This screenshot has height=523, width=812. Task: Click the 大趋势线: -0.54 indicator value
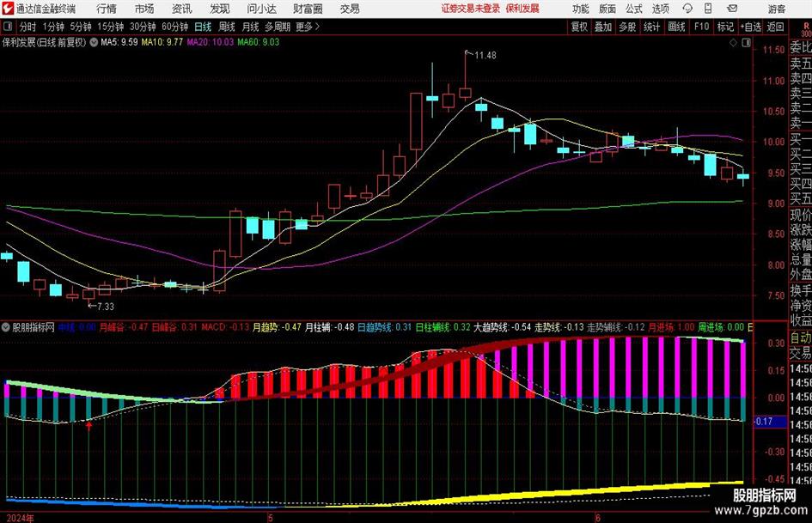(503, 327)
